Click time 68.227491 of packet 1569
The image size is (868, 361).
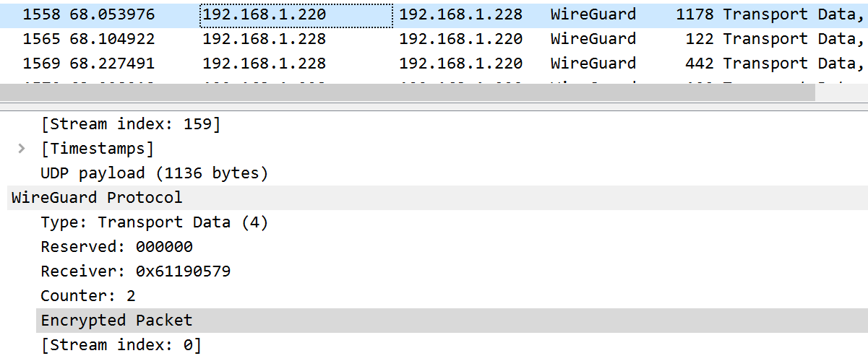pos(112,64)
